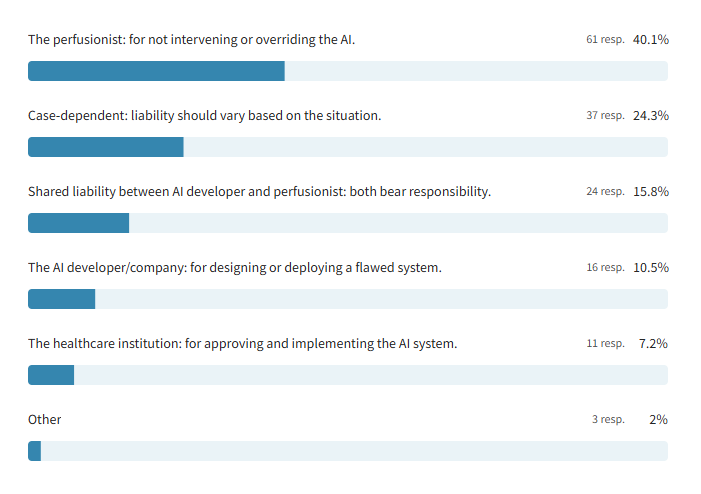Click the 16 resp. count
This screenshot has height=494, width=701.
coord(605,268)
